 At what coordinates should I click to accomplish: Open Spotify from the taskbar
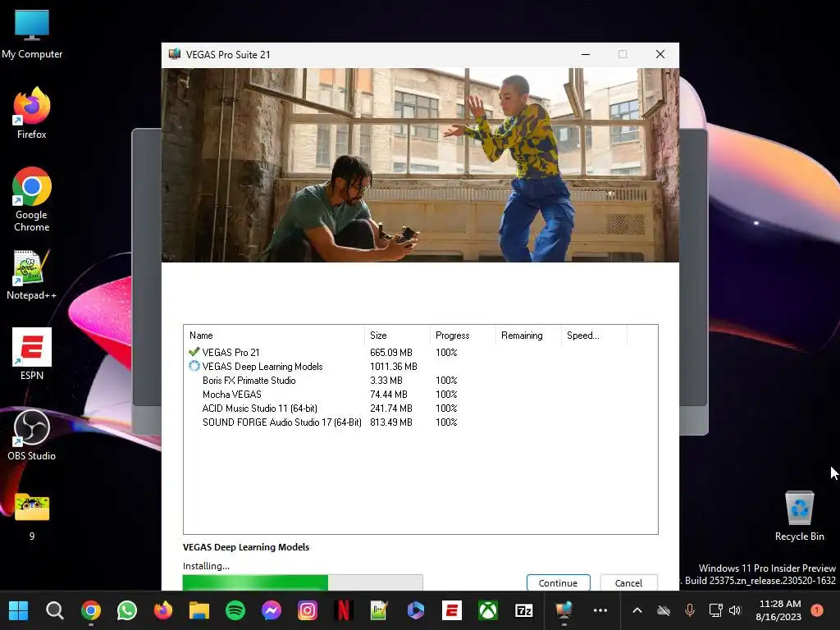(x=235, y=610)
